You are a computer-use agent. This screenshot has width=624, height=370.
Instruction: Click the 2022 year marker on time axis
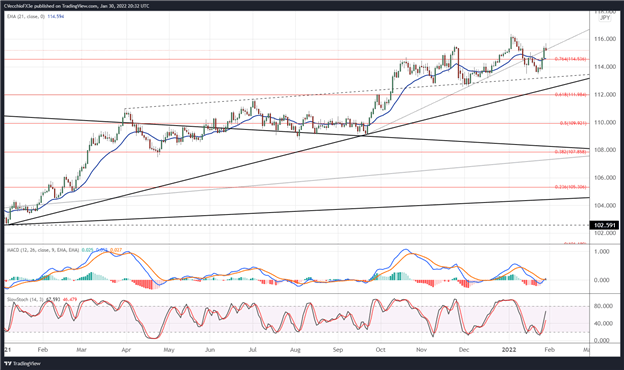point(509,350)
